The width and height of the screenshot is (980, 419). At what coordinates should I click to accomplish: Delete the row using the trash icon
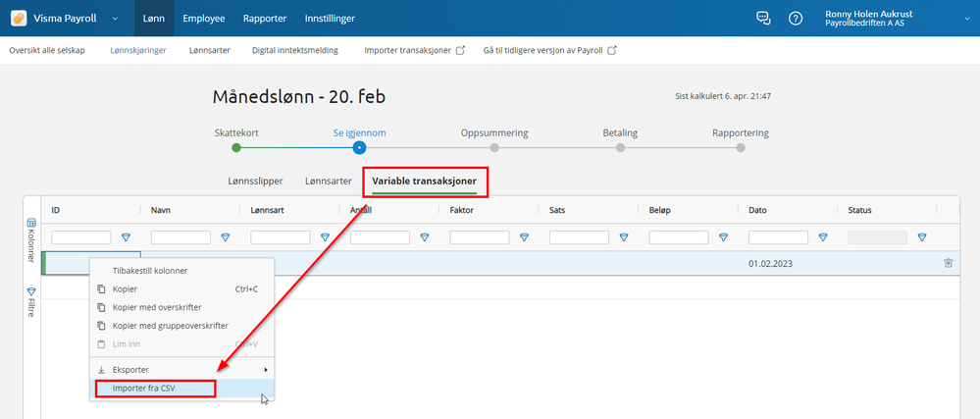pos(949,263)
